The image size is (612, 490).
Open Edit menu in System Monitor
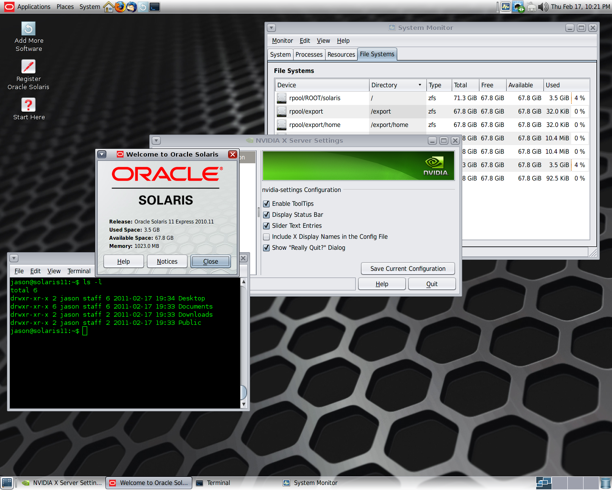304,41
